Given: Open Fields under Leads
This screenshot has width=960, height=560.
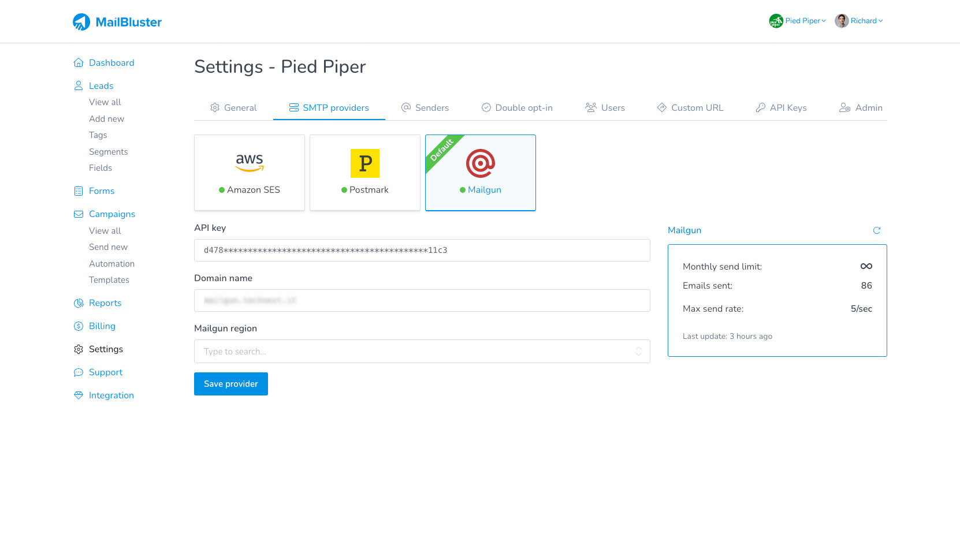Looking at the screenshot, I should tap(101, 168).
